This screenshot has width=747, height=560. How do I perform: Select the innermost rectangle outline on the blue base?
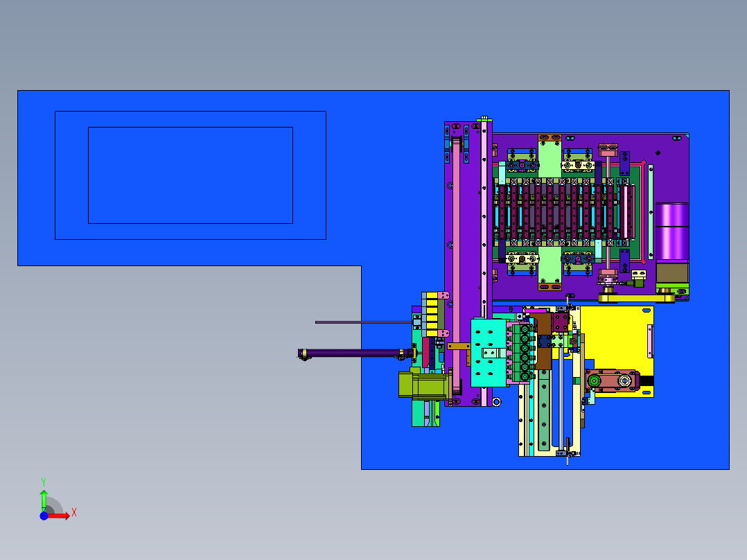tap(191, 175)
